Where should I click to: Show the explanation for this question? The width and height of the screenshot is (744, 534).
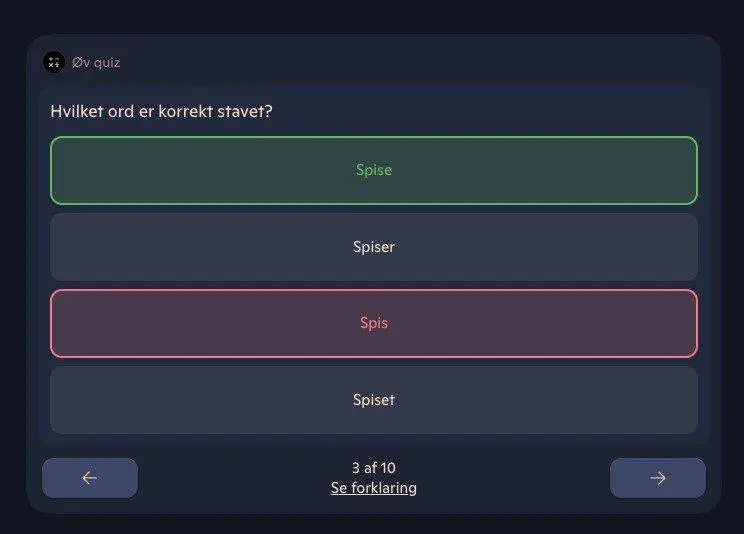point(373,488)
